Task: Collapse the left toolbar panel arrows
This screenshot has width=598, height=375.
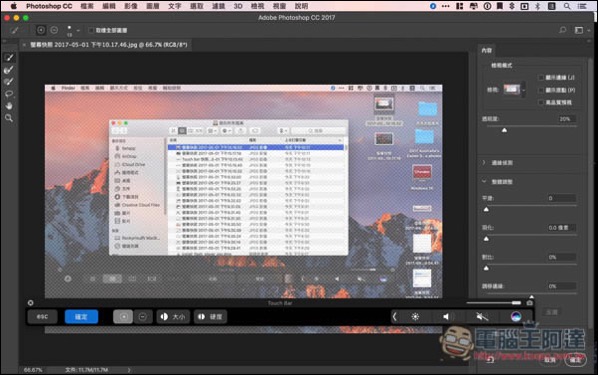Action: 5,41
